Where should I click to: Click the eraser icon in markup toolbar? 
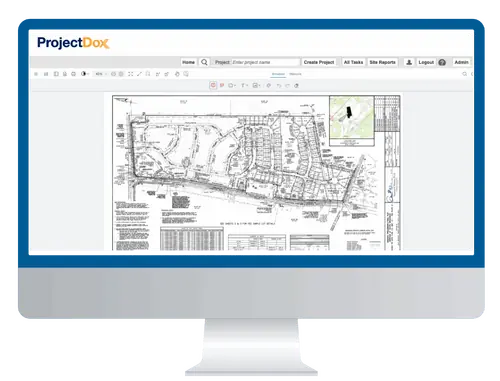tap(296, 86)
